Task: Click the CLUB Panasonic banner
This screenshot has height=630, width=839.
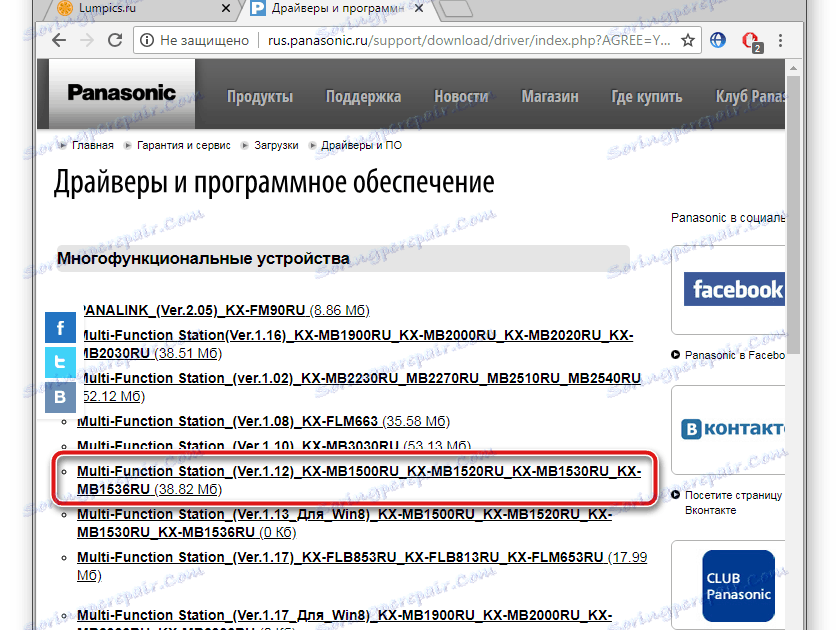Action: coord(738,586)
